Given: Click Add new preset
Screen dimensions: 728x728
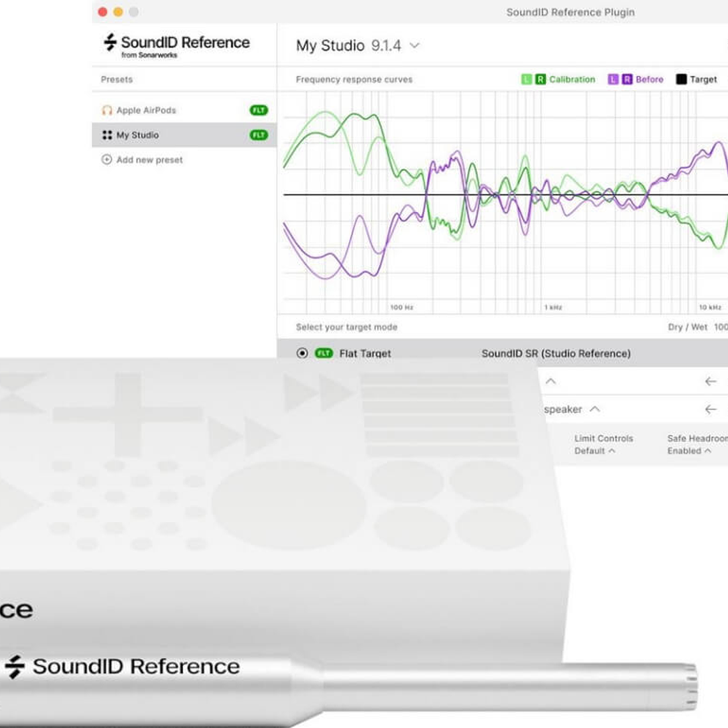Looking at the screenshot, I should click(x=143, y=160).
